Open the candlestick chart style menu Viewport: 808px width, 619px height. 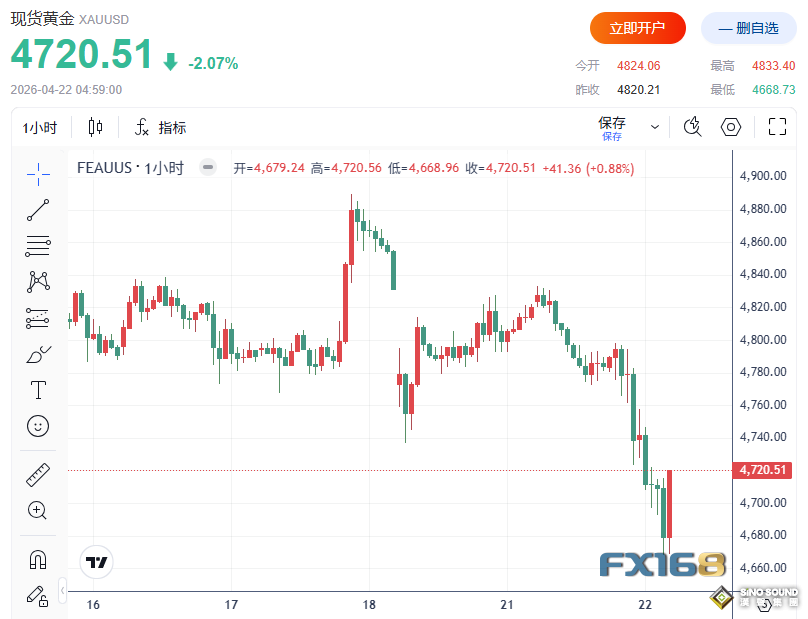[96, 127]
